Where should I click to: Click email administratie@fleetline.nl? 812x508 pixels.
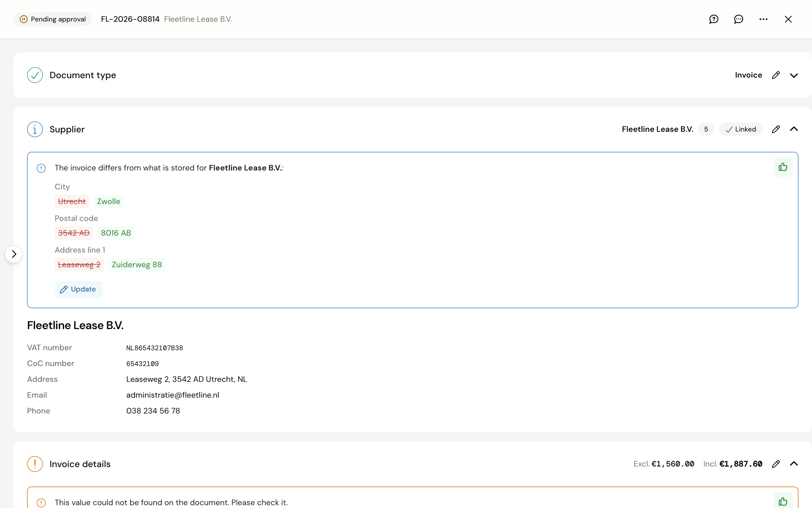[x=173, y=395]
